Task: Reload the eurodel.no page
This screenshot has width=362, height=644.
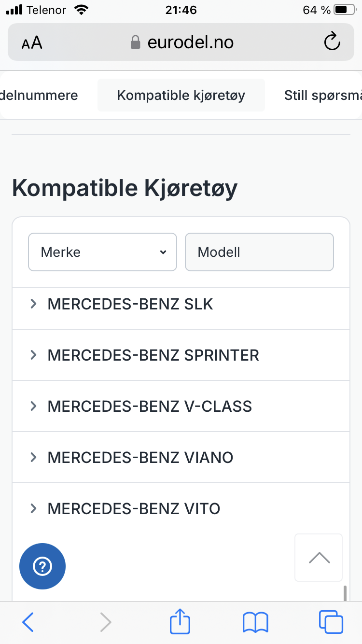Action: tap(332, 42)
